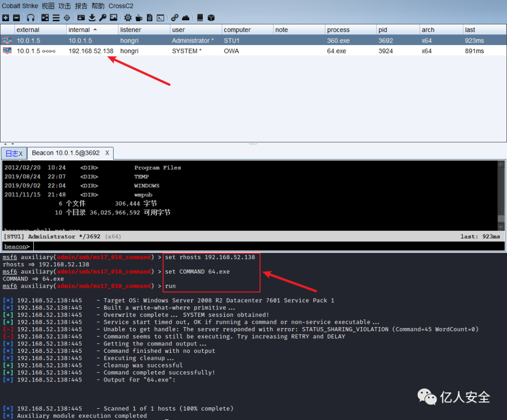Open the 攻击 menu
507x420 pixels.
(x=65, y=6)
